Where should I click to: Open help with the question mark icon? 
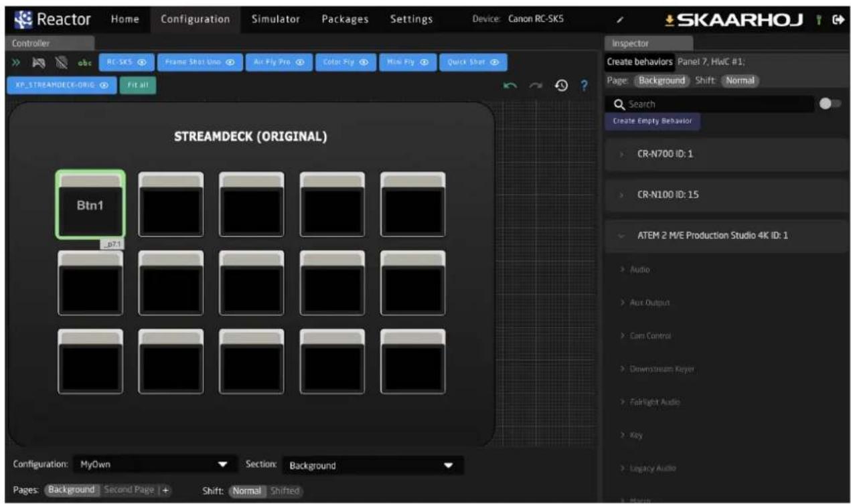tap(584, 86)
